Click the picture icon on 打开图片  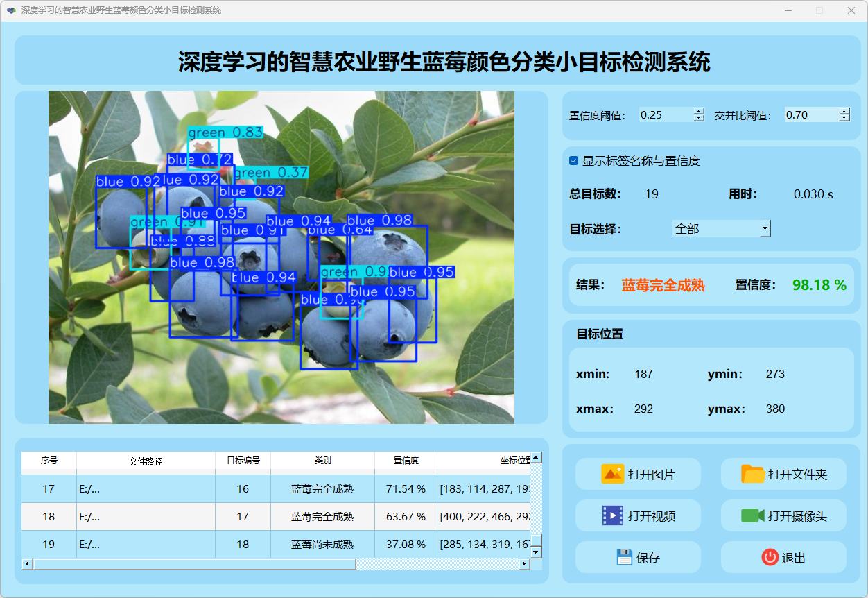tap(613, 475)
